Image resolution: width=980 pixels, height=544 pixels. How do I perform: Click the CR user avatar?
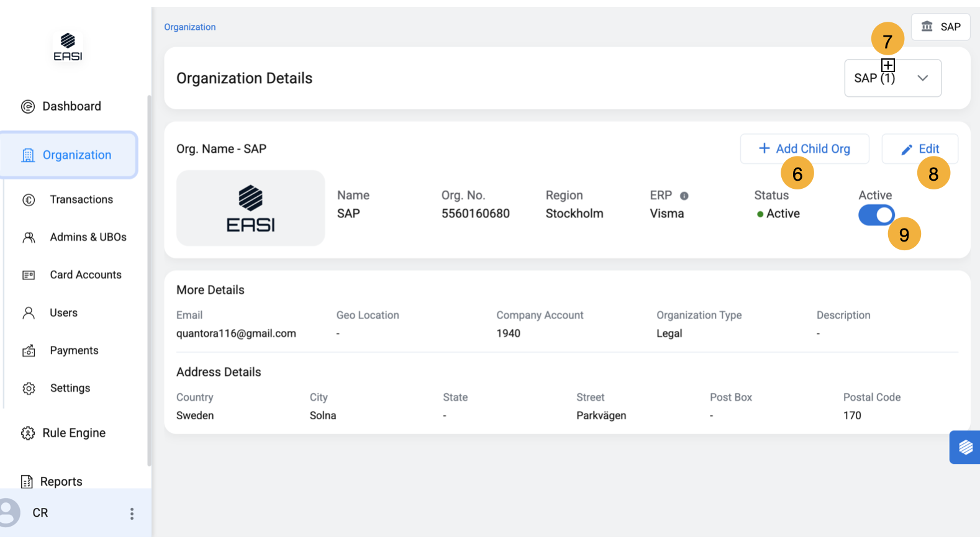click(x=9, y=513)
